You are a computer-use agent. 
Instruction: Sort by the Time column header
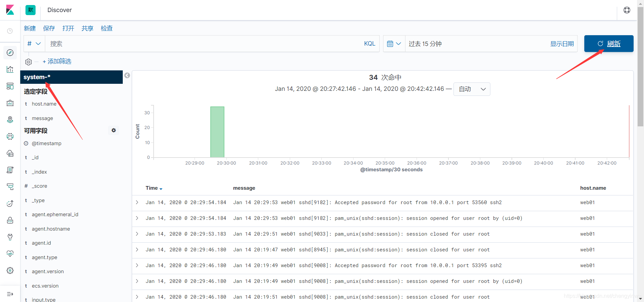pos(154,188)
